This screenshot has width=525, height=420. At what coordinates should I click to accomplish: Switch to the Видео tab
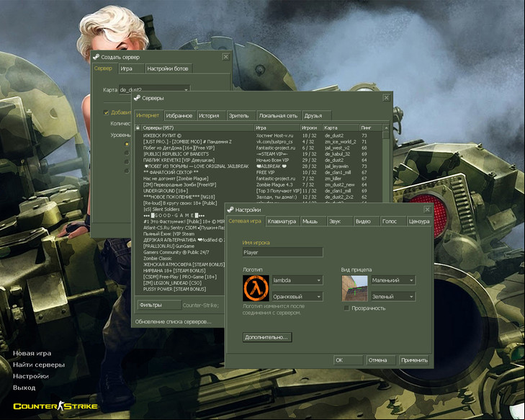(367, 221)
